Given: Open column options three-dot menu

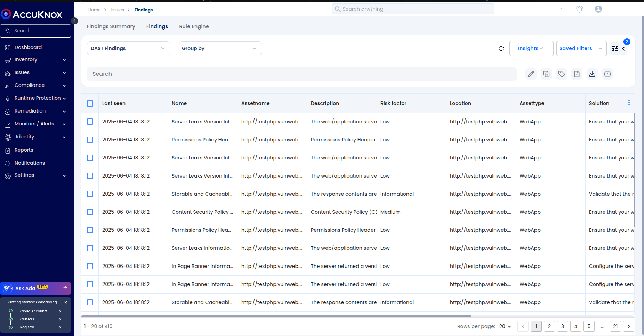Looking at the screenshot, I should [629, 103].
